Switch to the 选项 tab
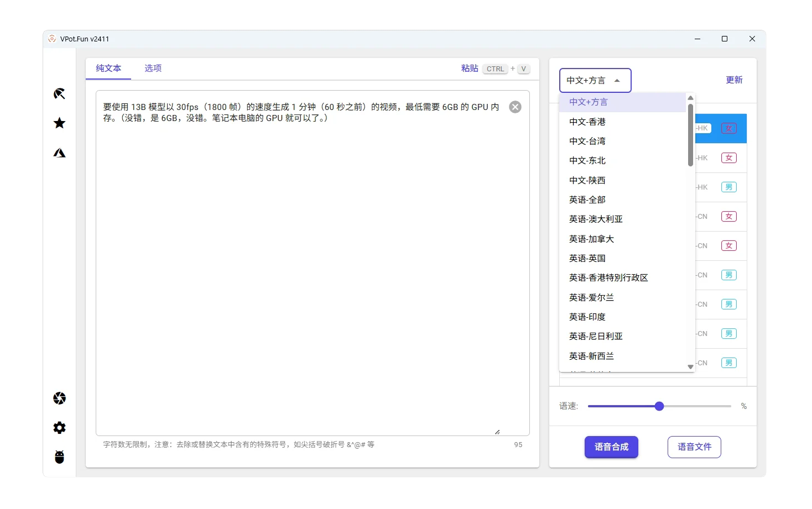This screenshot has height=509, width=812. pos(153,69)
